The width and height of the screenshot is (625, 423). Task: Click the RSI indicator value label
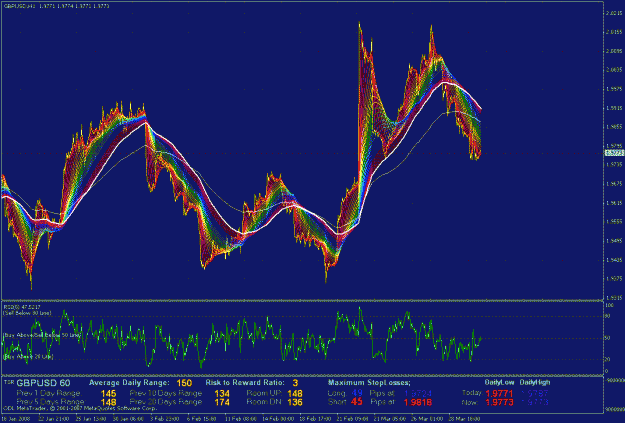tap(22, 307)
